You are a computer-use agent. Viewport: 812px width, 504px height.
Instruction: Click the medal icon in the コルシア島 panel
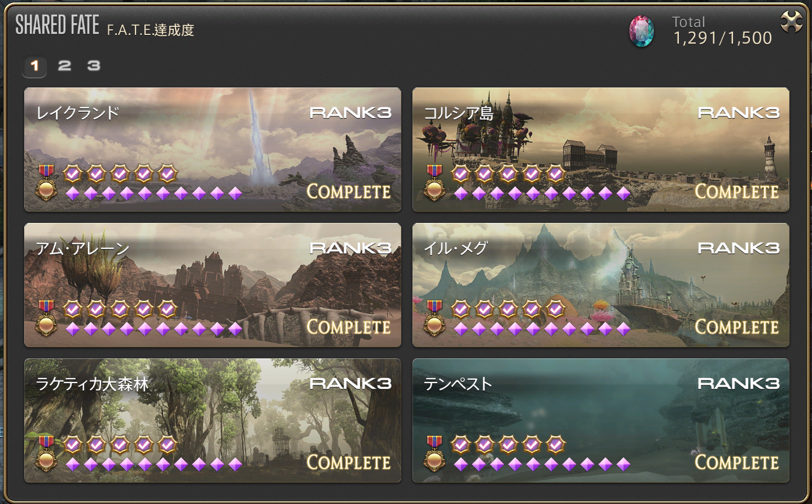(x=434, y=182)
